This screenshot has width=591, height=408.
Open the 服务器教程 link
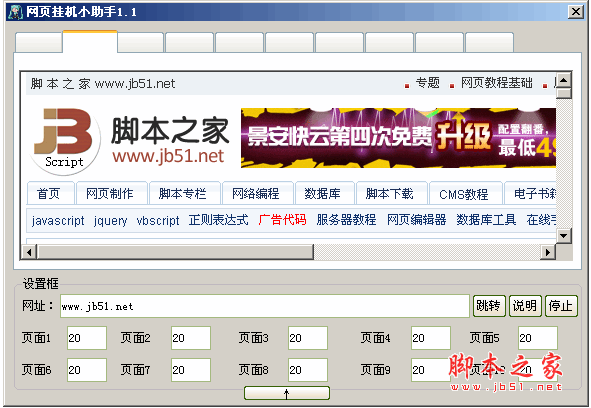(x=346, y=219)
